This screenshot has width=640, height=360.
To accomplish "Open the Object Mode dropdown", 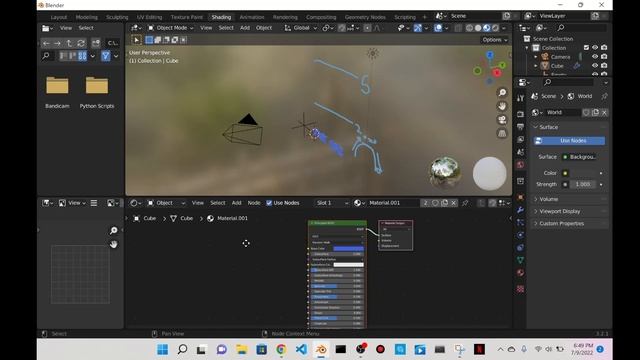I will pyautogui.click(x=171, y=28).
